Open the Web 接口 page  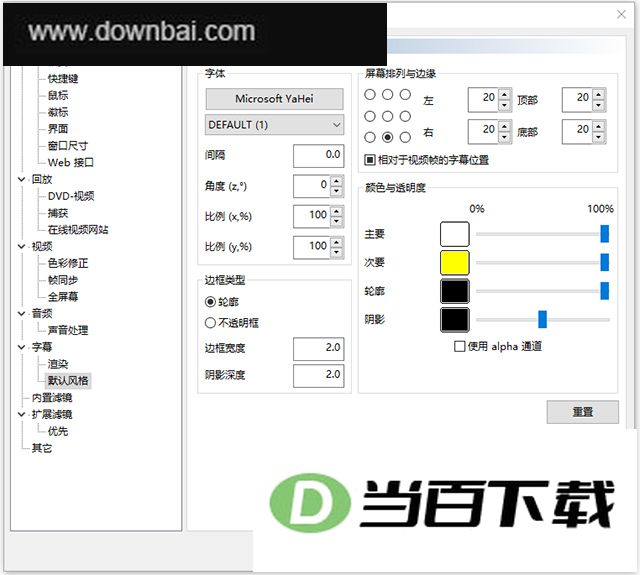[70, 162]
